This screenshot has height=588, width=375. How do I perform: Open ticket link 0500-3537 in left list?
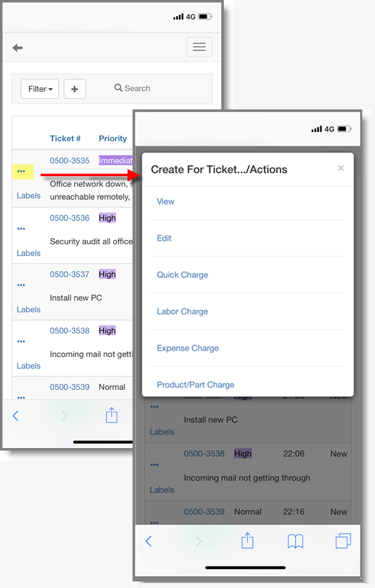pos(69,274)
